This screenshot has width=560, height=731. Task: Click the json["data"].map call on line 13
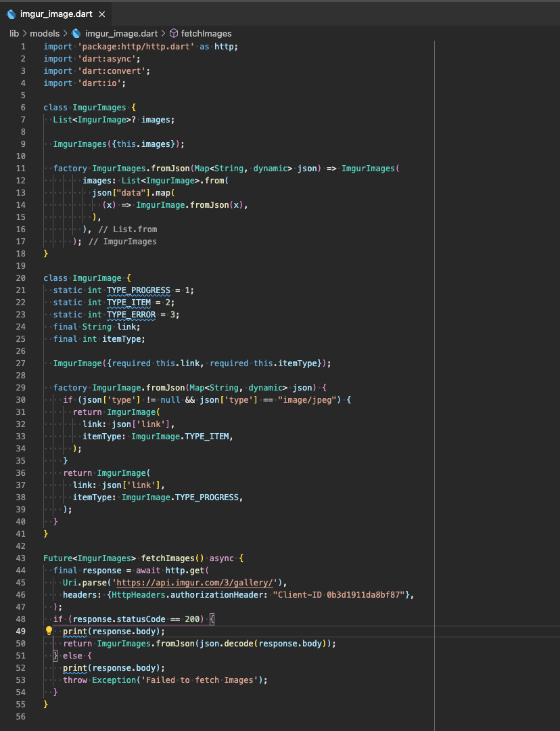click(x=131, y=192)
